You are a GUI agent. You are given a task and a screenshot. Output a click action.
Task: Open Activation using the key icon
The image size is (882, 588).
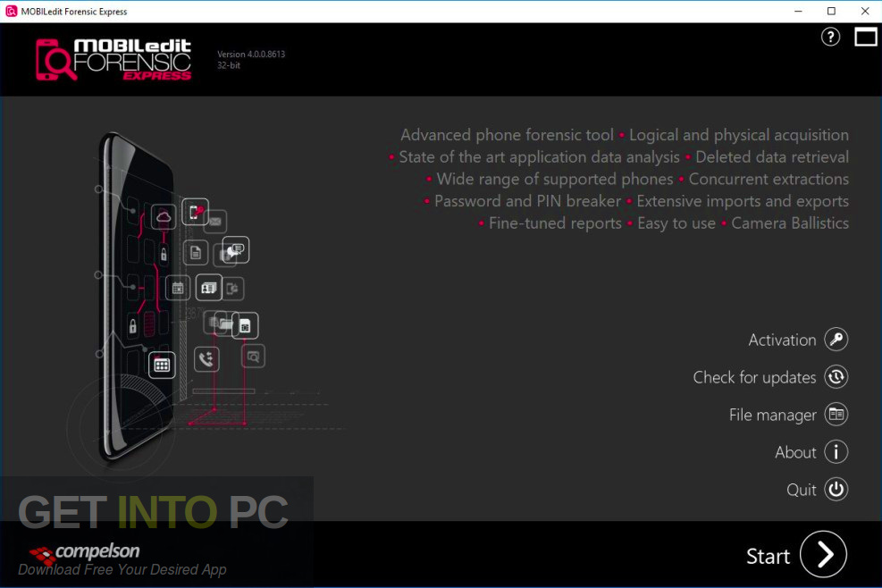click(836, 340)
